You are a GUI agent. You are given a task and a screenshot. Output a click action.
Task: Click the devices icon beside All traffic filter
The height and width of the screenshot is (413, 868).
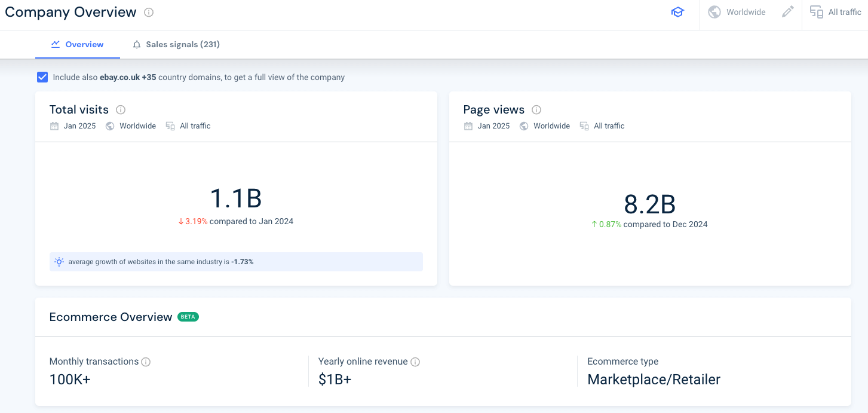(x=816, y=11)
